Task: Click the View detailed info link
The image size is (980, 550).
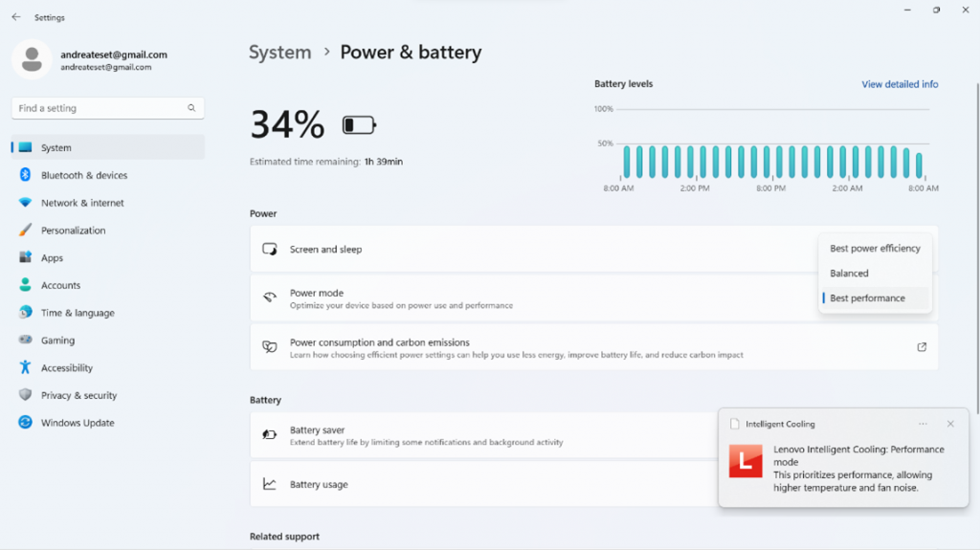Action: (900, 84)
